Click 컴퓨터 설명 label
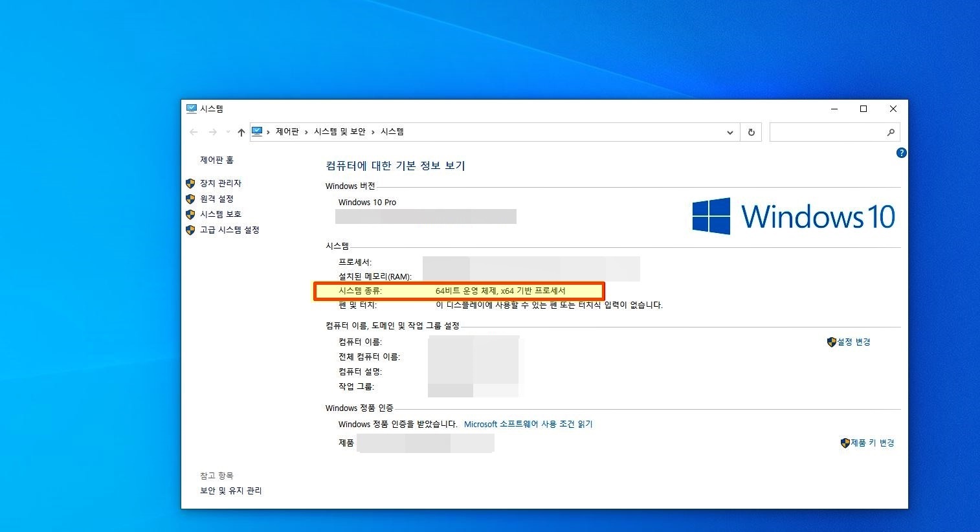The height and width of the screenshot is (532, 980). (360, 371)
